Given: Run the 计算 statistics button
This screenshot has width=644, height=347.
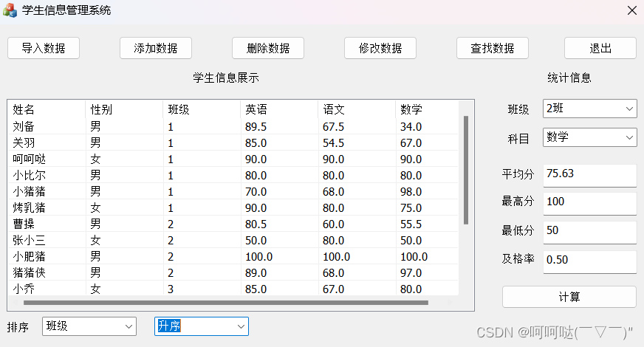Looking at the screenshot, I should pyautogui.click(x=569, y=297).
